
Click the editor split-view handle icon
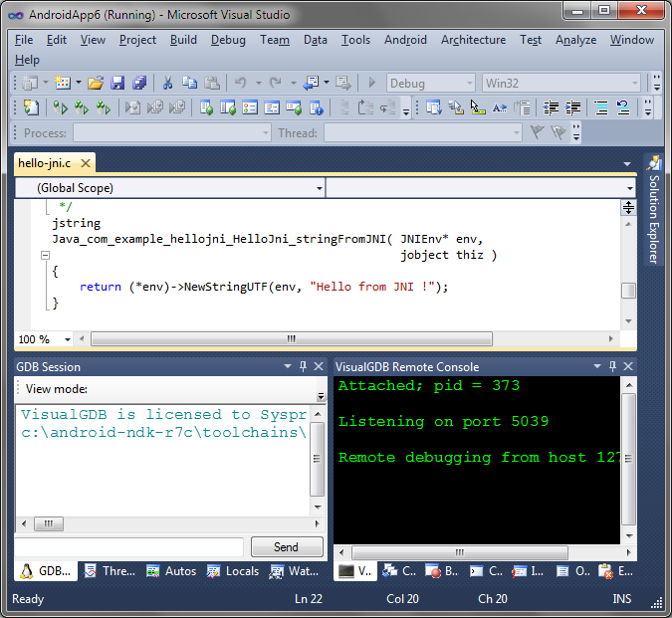pos(628,207)
